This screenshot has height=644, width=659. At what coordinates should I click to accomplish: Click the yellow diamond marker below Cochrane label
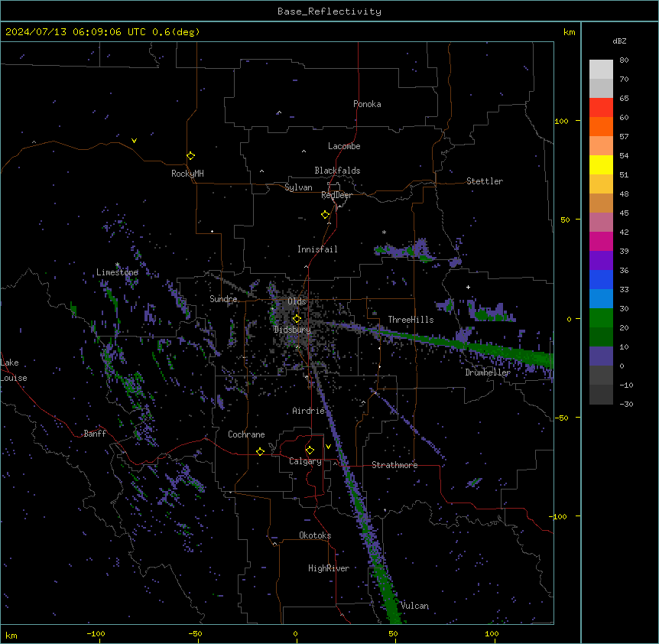(x=260, y=451)
